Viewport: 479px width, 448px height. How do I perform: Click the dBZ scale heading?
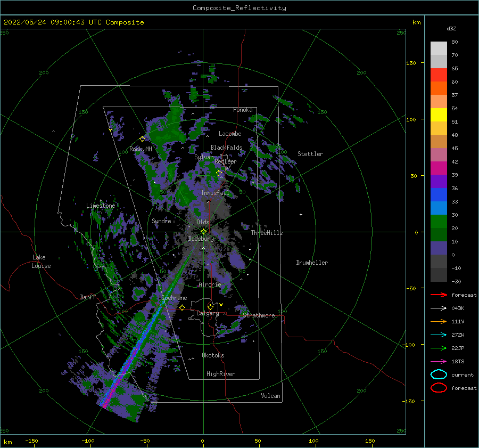click(451, 28)
